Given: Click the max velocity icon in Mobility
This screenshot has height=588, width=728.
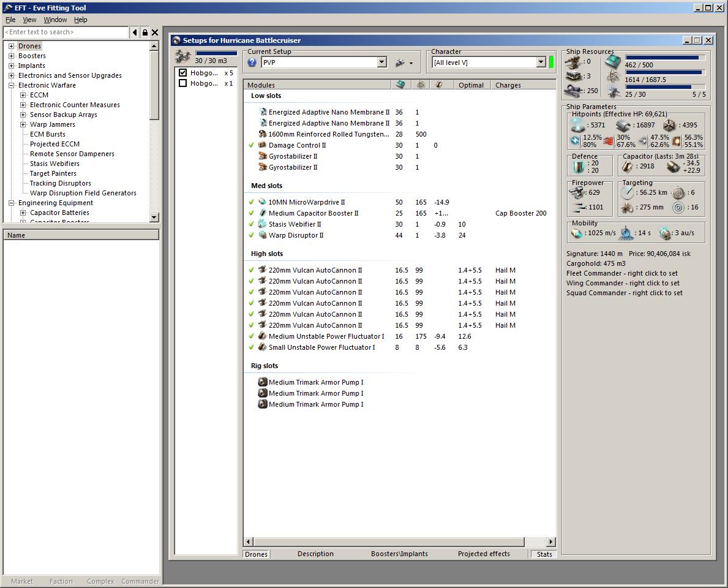Looking at the screenshot, I should click(x=576, y=233).
